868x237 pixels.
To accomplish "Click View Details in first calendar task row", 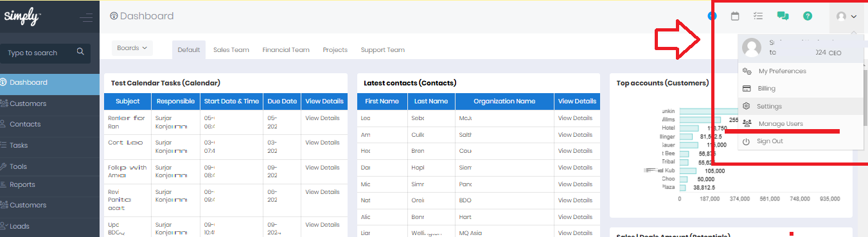I will point(323,118).
